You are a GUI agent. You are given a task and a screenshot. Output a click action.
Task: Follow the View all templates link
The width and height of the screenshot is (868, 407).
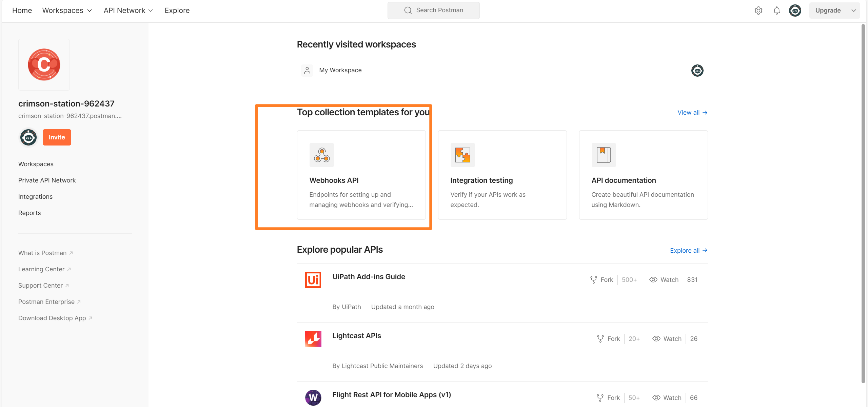pos(692,113)
